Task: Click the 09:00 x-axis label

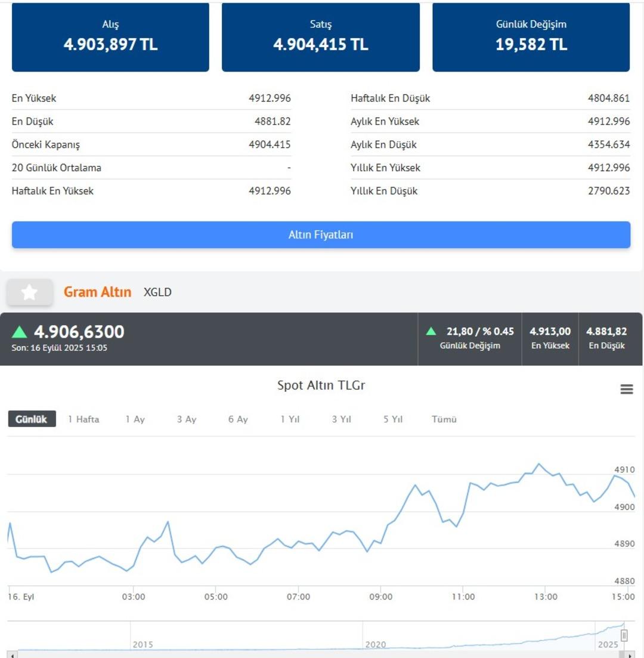Action: point(380,597)
